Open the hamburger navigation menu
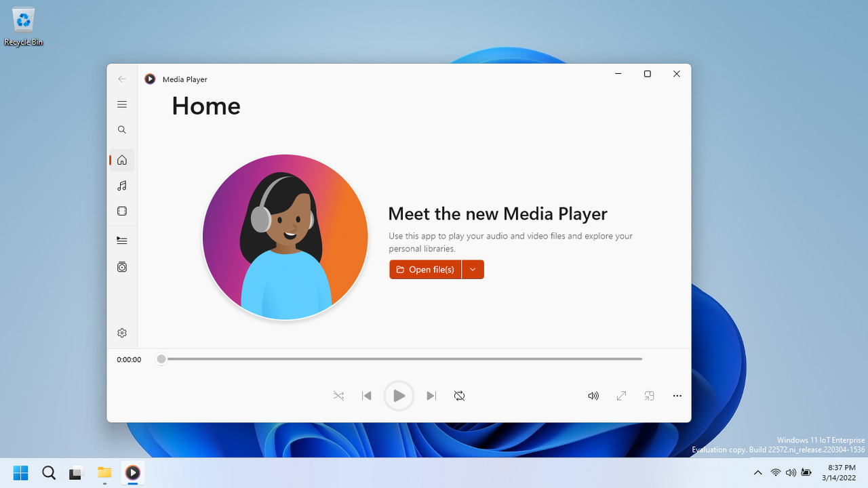Screen dimensions: 868x488 pyautogui.click(x=122, y=104)
